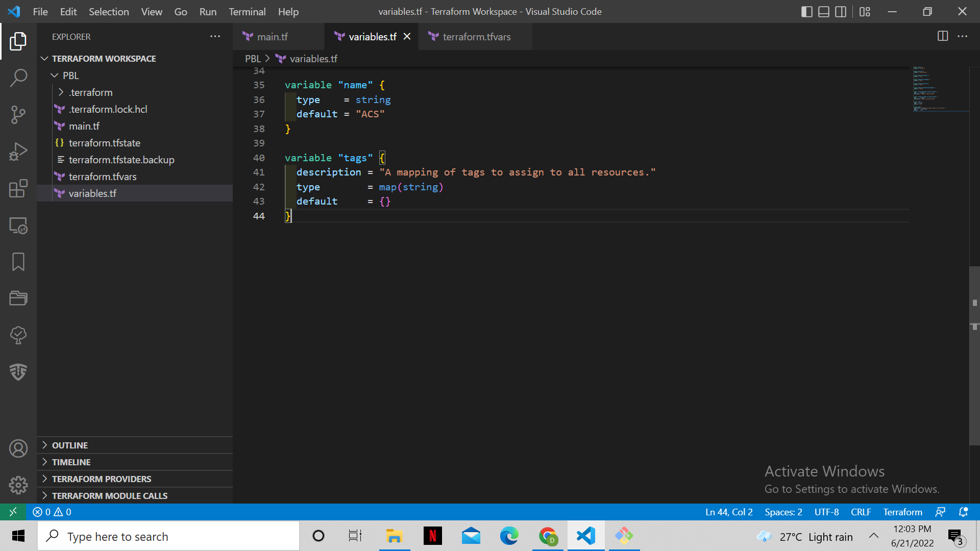Open the Search view in the activity bar
This screenshot has width=980, height=551.
click(x=18, y=78)
